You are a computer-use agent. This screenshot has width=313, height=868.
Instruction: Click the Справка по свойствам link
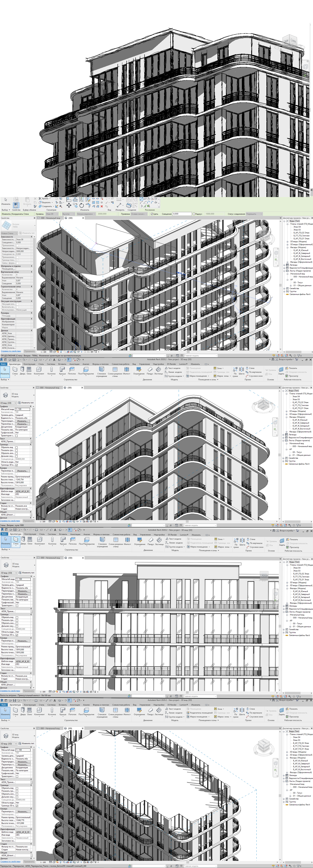click(11, 351)
